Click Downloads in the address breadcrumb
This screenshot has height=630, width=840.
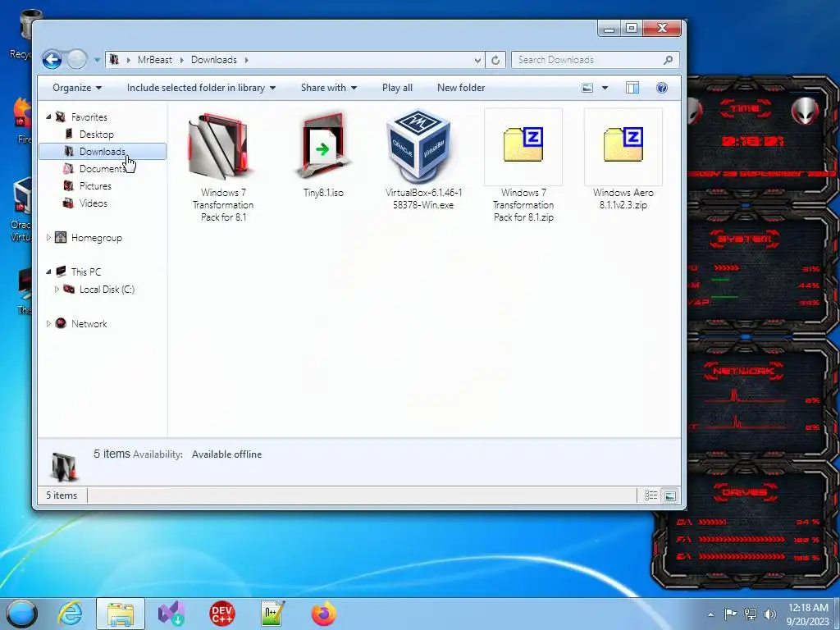coord(214,60)
